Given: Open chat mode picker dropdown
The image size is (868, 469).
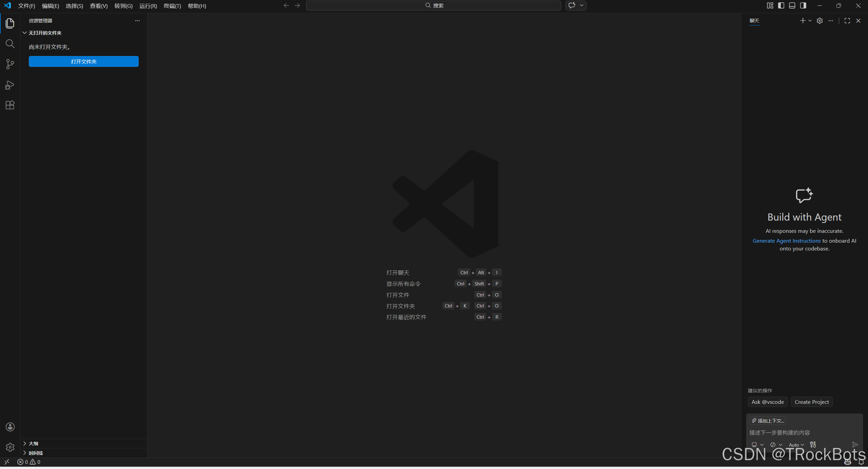Looking at the screenshot, I should click(776, 445).
